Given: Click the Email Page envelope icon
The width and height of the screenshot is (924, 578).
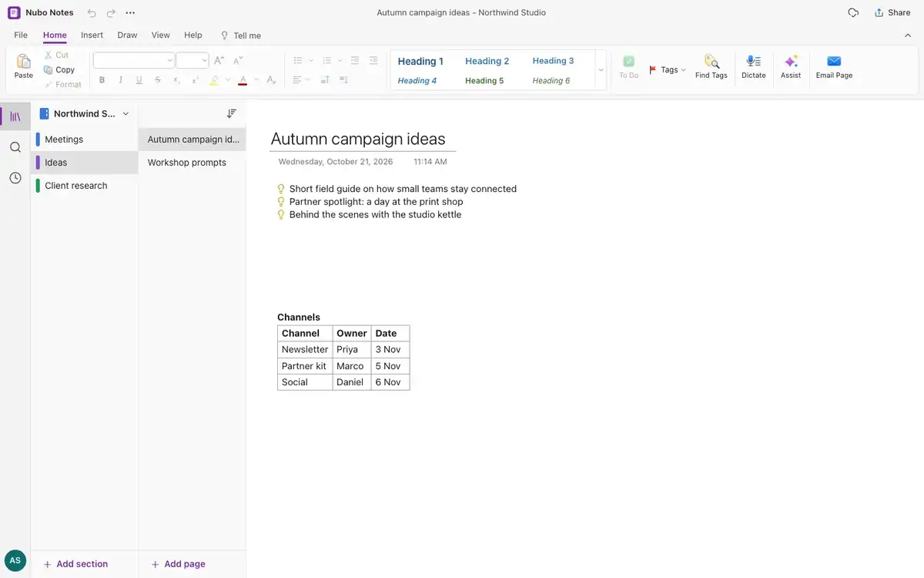Looking at the screenshot, I should (834, 62).
